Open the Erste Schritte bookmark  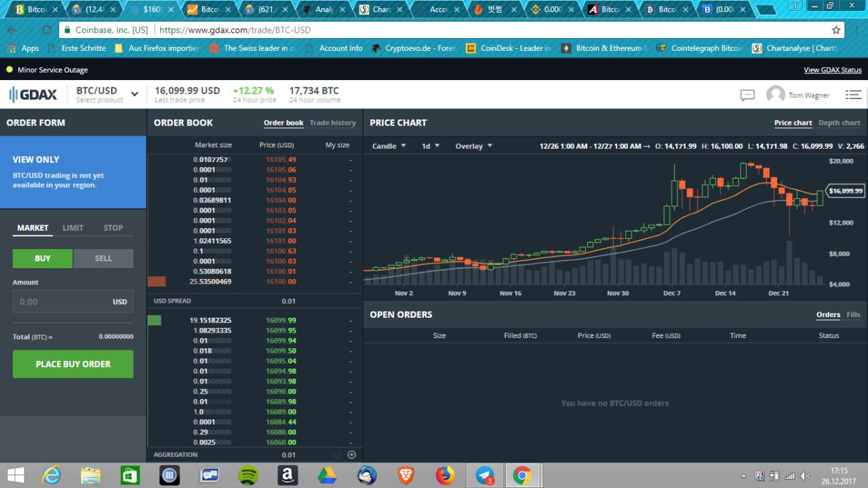tap(77, 48)
